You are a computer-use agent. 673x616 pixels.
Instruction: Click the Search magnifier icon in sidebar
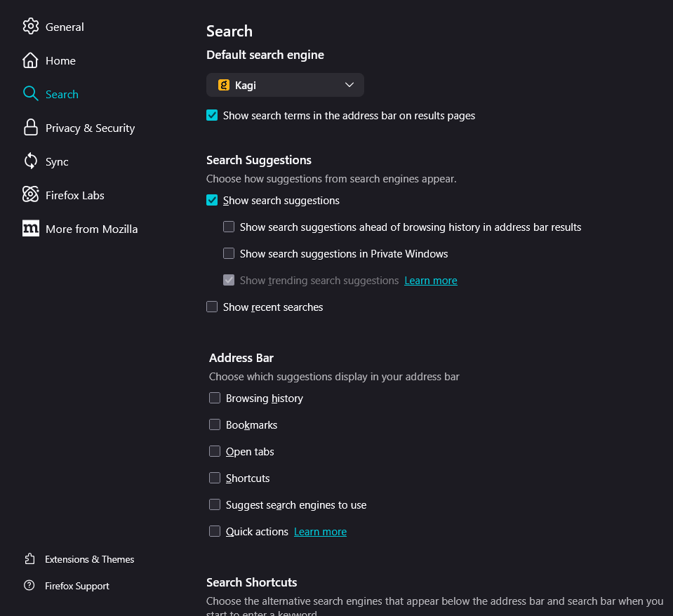pos(30,94)
